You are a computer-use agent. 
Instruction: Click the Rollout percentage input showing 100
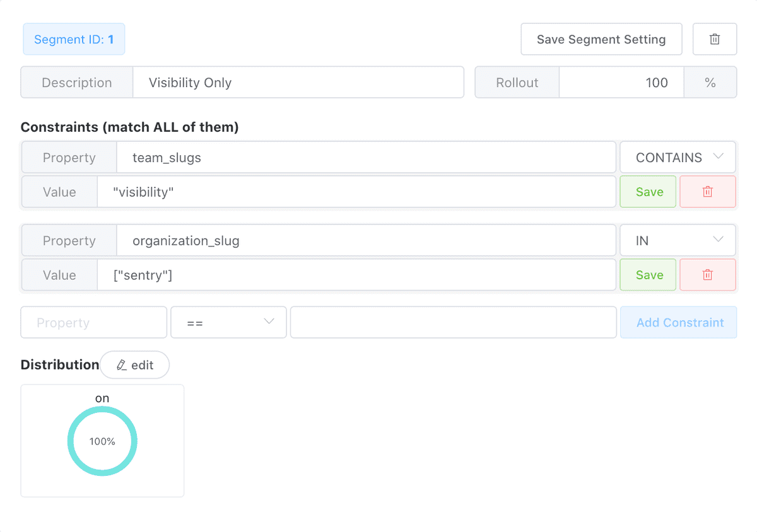click(621, 83)
